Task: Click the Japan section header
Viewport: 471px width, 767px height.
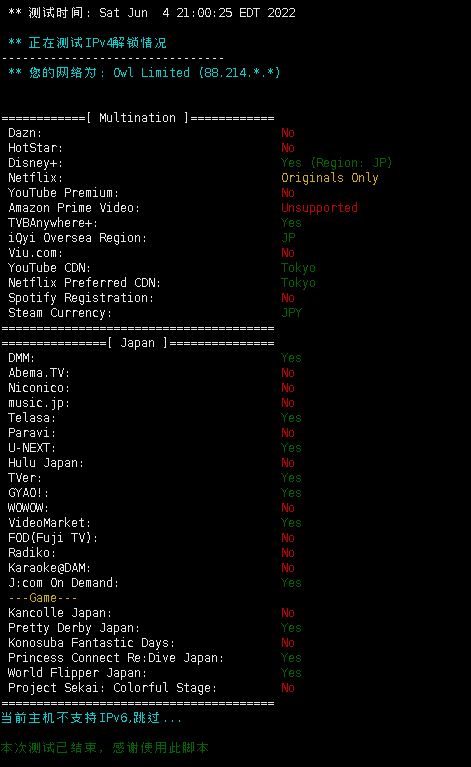Action: 137,343
